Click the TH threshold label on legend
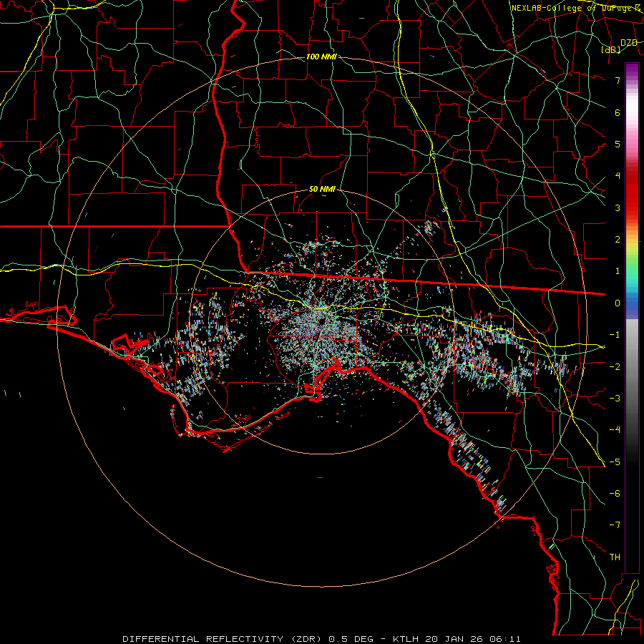 pyautogui.click(x=615, y=557)
